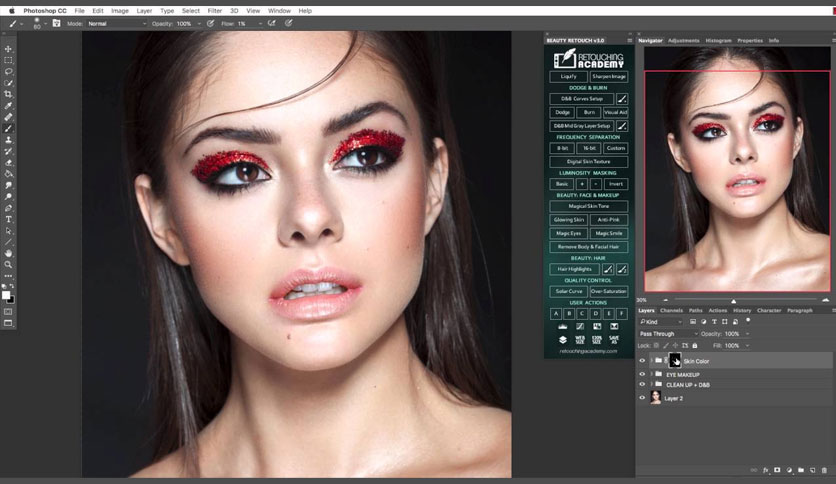Switch to the History tab

tap(742, 310)
